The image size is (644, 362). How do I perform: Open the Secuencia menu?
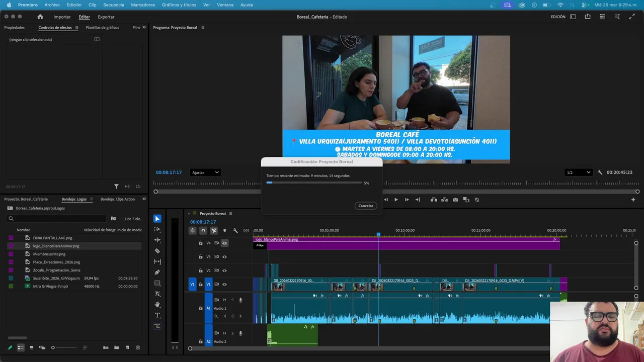[114, 5]
